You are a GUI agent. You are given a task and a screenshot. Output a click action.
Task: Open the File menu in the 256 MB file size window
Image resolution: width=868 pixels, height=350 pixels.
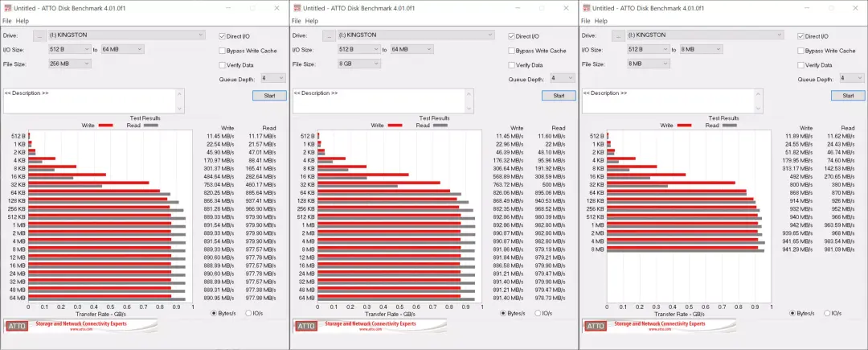pos(6,21)
